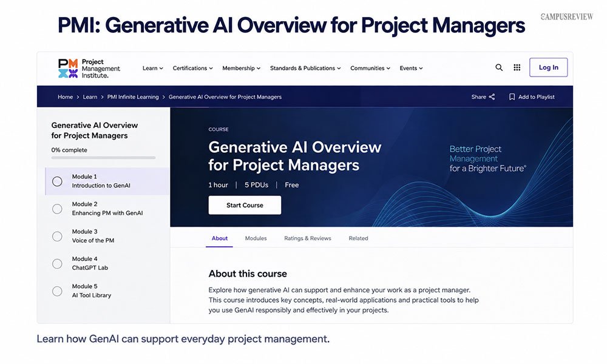Click the 0% complete progress bar

[x=103, y=158]
